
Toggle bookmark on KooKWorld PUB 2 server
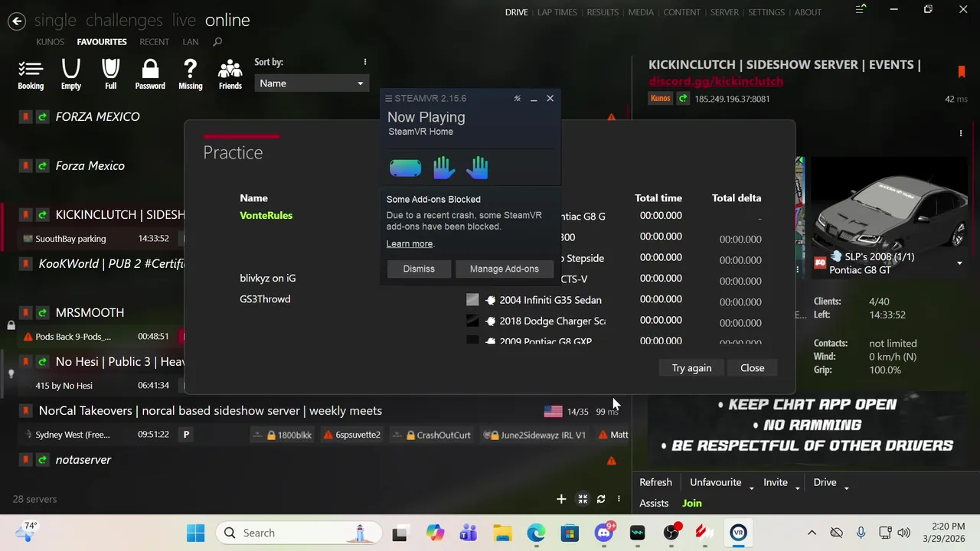(25, 264)
